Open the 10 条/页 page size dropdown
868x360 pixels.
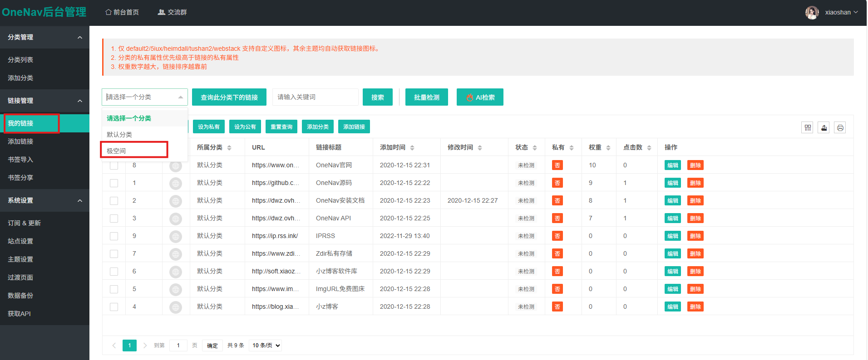coord(266,345)
